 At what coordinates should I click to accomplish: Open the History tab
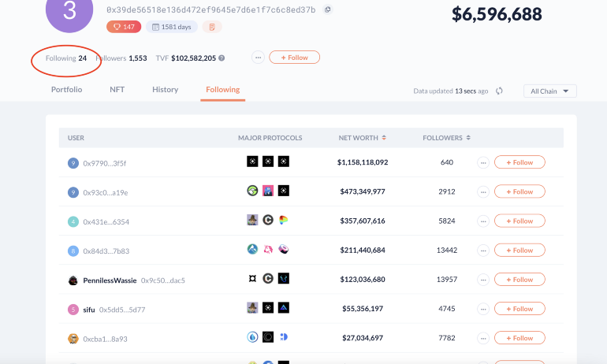coord(165,90)
